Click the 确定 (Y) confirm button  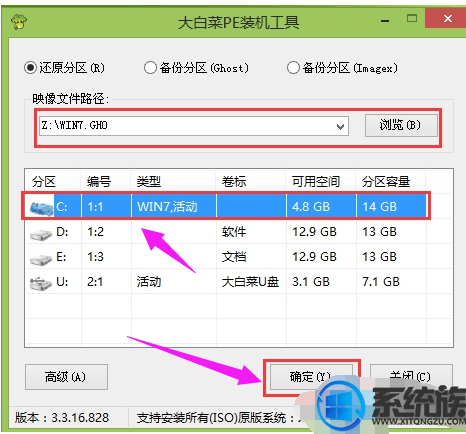click(311, 377)
